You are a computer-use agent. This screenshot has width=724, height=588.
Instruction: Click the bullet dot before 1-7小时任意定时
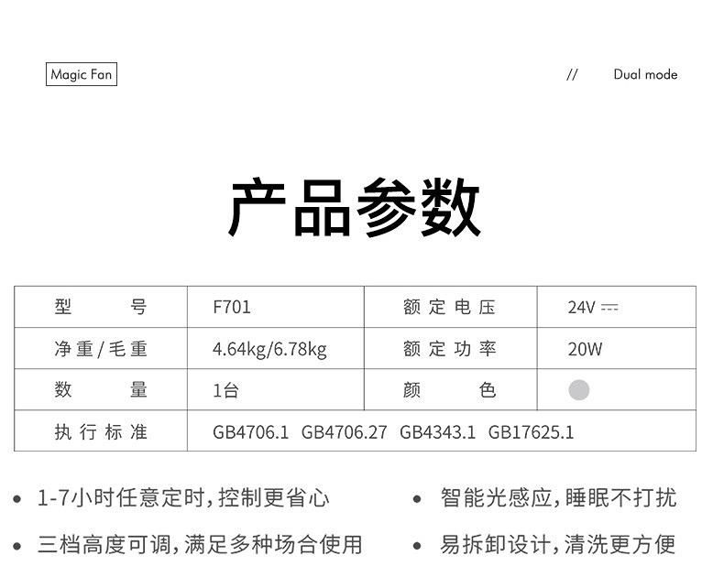[17, 500]
